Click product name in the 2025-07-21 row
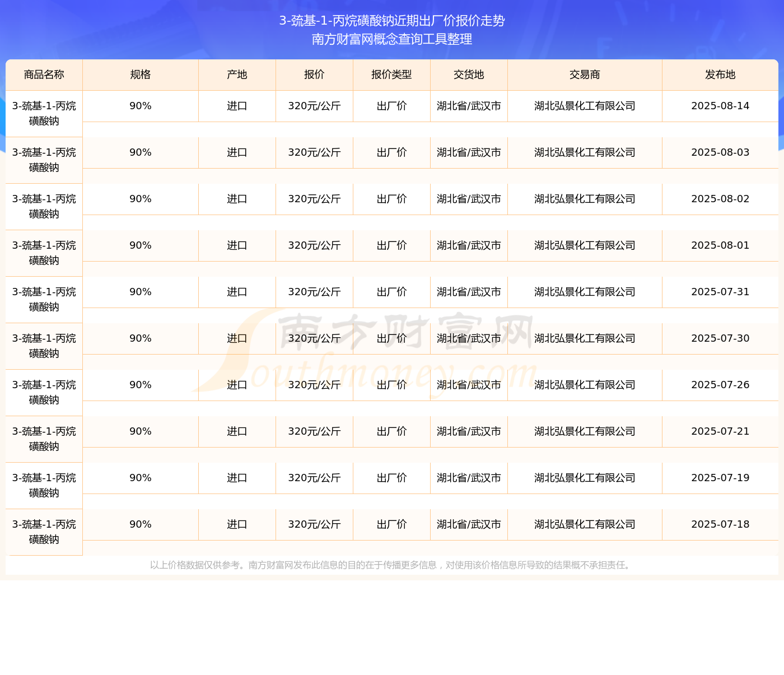Screen dimensions: 784x675 point(44,439)
